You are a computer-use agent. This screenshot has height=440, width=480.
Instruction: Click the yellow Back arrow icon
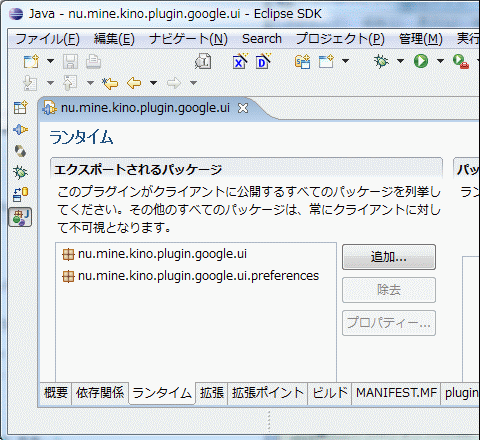[x=134, y=83]
